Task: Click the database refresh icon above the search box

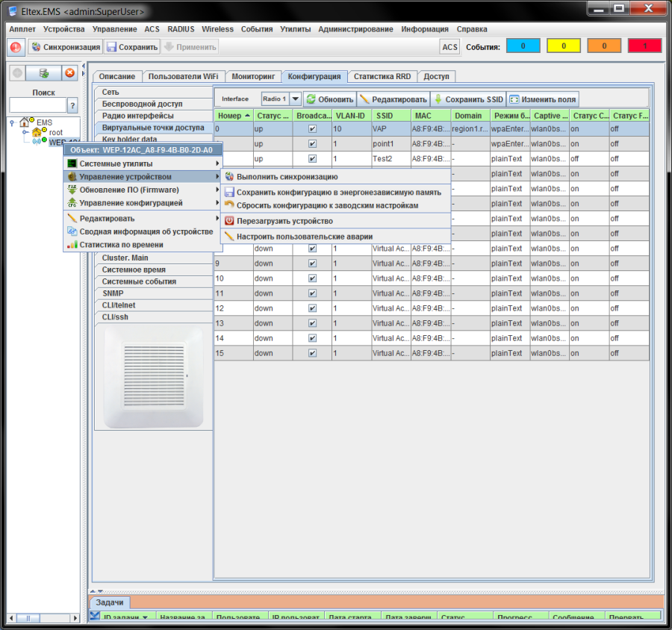Action: point(44,73)
